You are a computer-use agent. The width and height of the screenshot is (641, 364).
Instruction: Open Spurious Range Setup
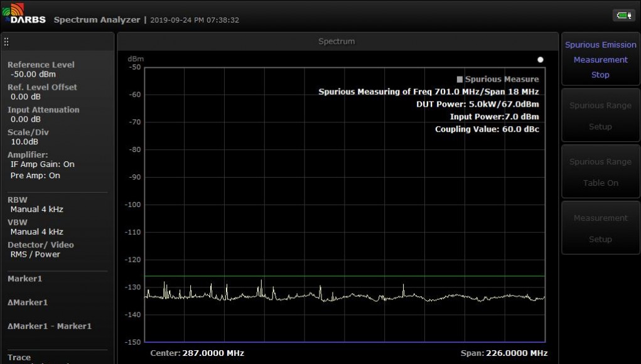(x=600, y=115)
